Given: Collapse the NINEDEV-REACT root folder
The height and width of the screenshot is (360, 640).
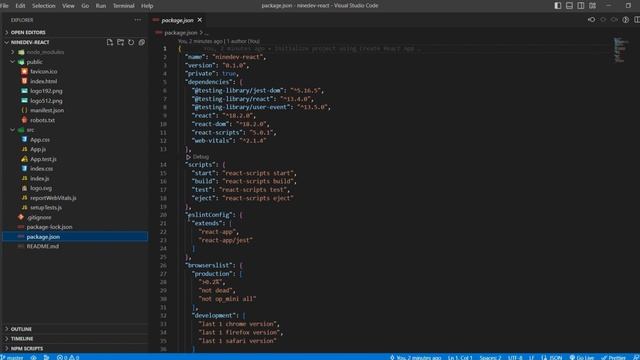Looking at the screenshot, I should (x=30, y=42).
